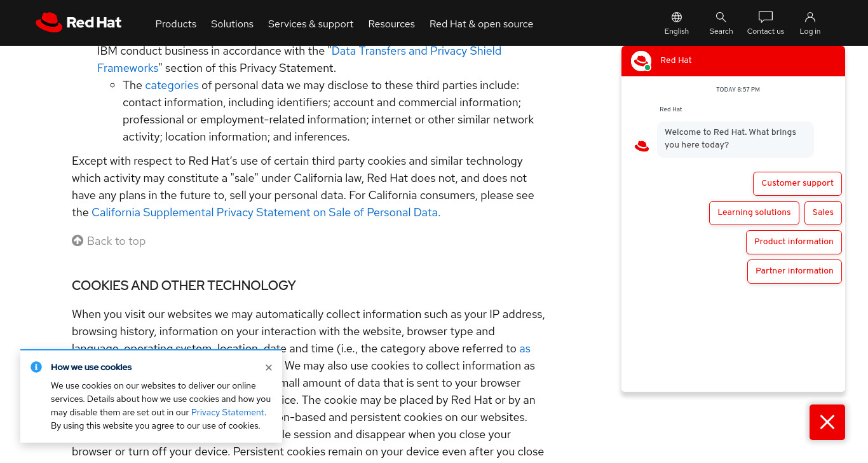868x463 pixels.
Task: Click the 'TODAY 8:57 PM' chat timestamp
Action: click(x=738, y=90)
